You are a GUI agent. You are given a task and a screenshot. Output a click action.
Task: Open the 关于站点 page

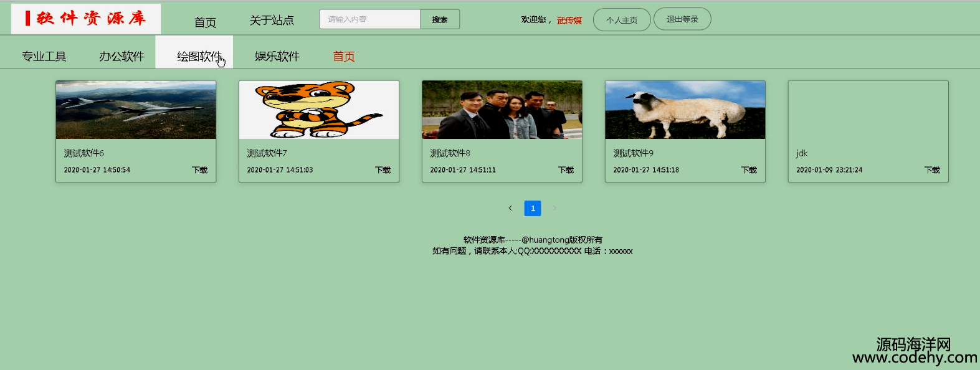272,21
